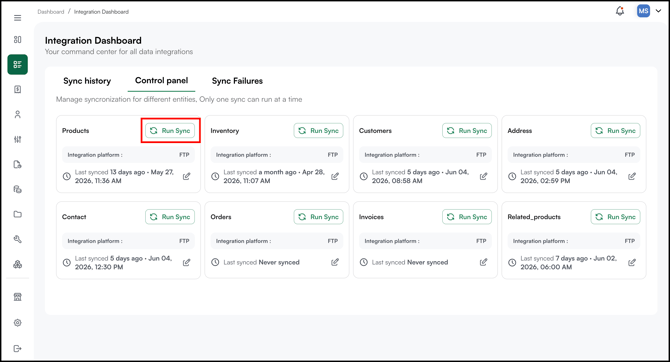Image resolution: width=670 pixels, height=362 pixels.
Task: Run Sync for Related_products
Action: (615, 217)
